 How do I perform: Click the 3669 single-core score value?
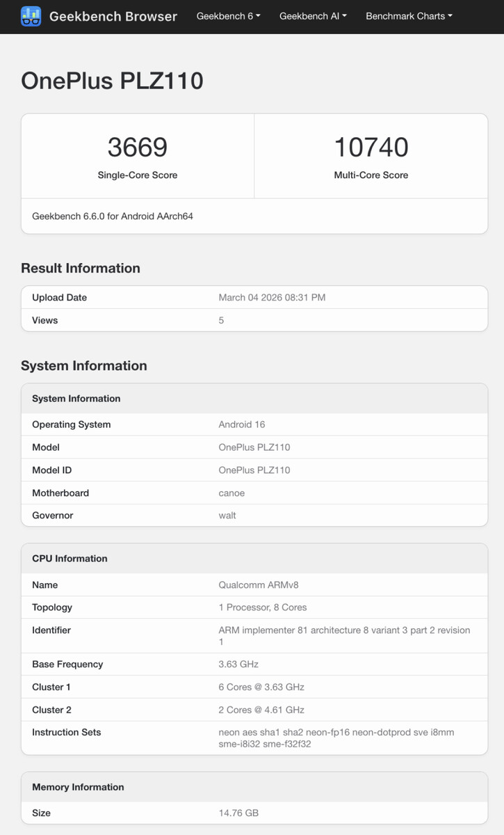click(138, 148)
